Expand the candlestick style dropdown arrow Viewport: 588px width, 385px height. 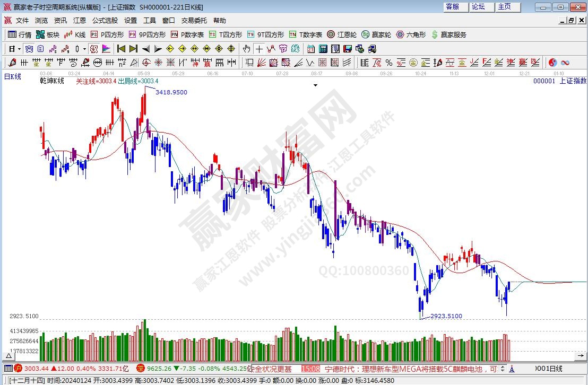tap(85, 49)
